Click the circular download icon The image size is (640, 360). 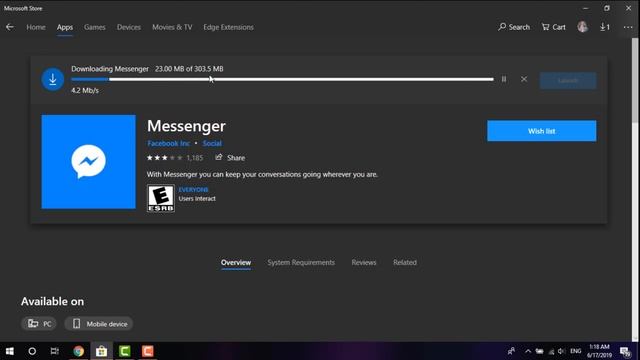point(53,79)
